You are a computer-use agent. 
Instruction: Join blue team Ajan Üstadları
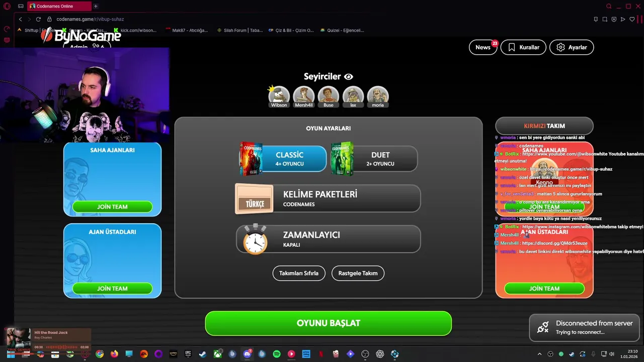112,289
